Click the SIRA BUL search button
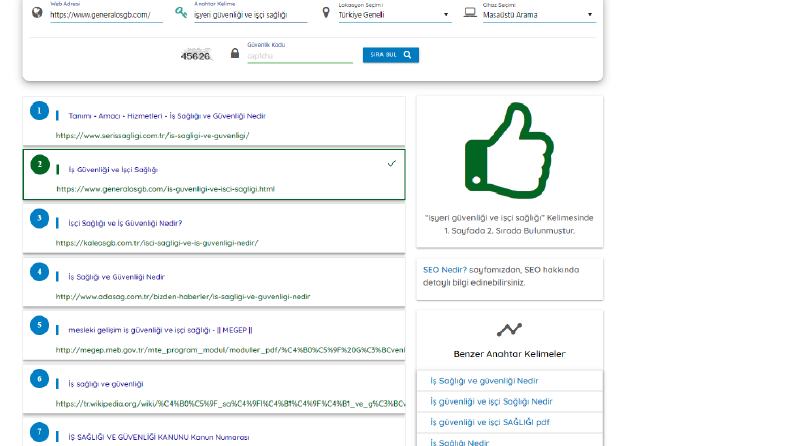793x446 pixels. [390, 55]
